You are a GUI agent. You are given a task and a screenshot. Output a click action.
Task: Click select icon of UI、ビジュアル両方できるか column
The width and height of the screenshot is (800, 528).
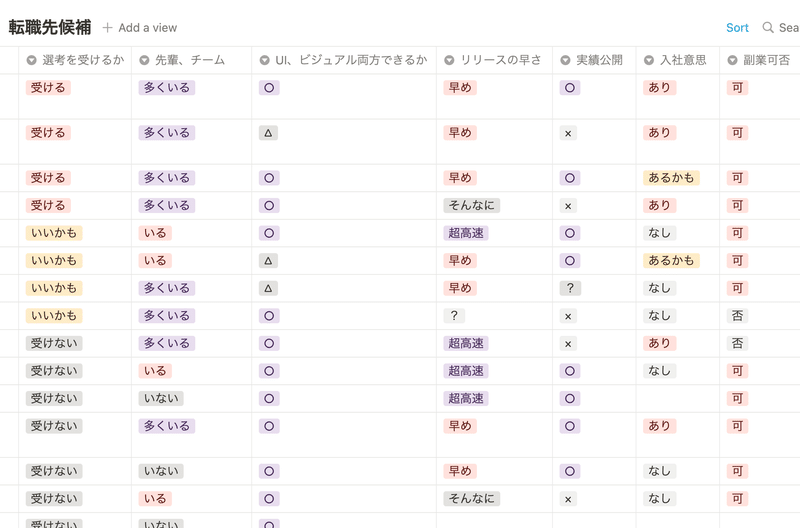click(x=264, y=60)
